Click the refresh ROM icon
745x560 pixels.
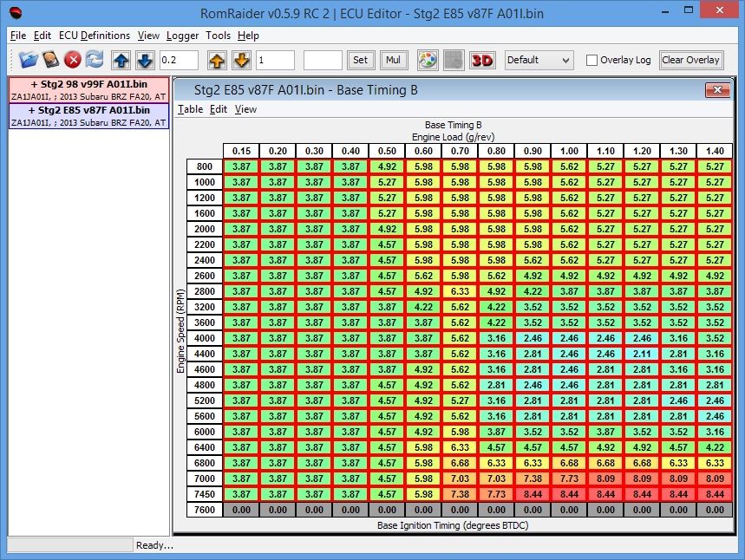point(95,60)
